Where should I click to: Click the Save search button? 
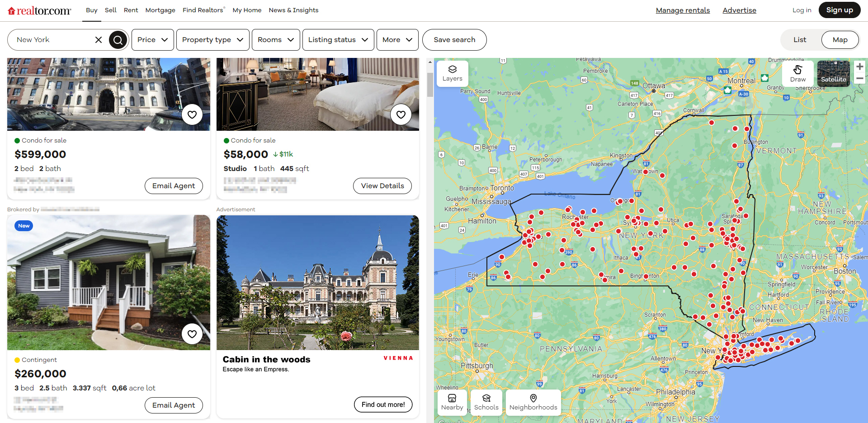pos(454,40)
